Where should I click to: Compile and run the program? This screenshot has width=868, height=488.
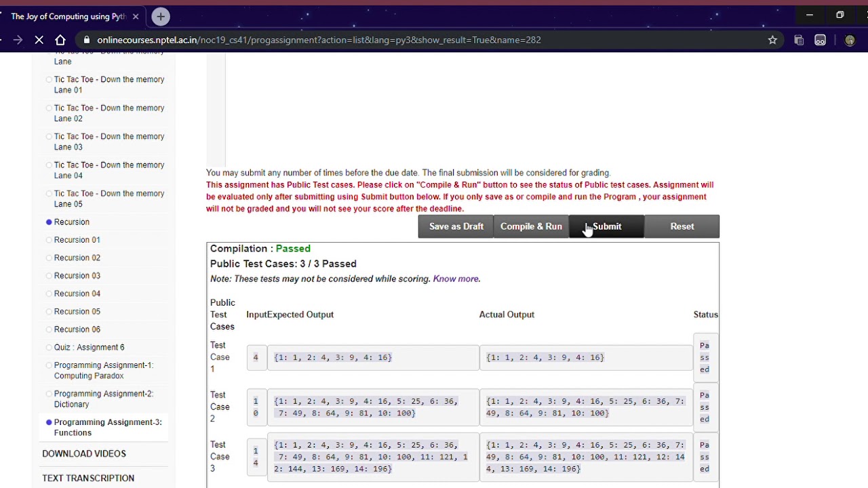(x=531, y=226)
